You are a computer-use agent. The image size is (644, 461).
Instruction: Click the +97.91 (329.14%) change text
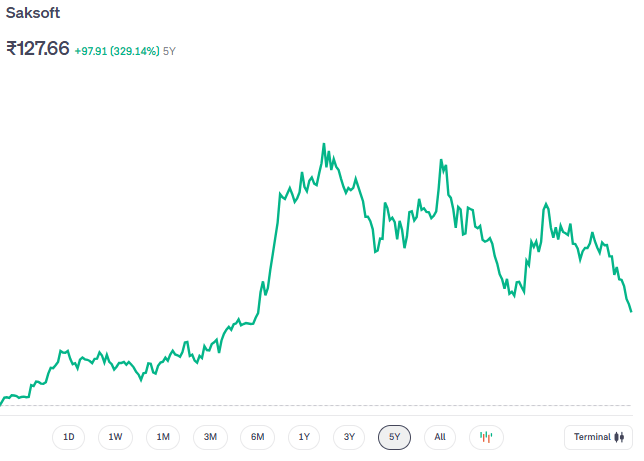point(117,50)
